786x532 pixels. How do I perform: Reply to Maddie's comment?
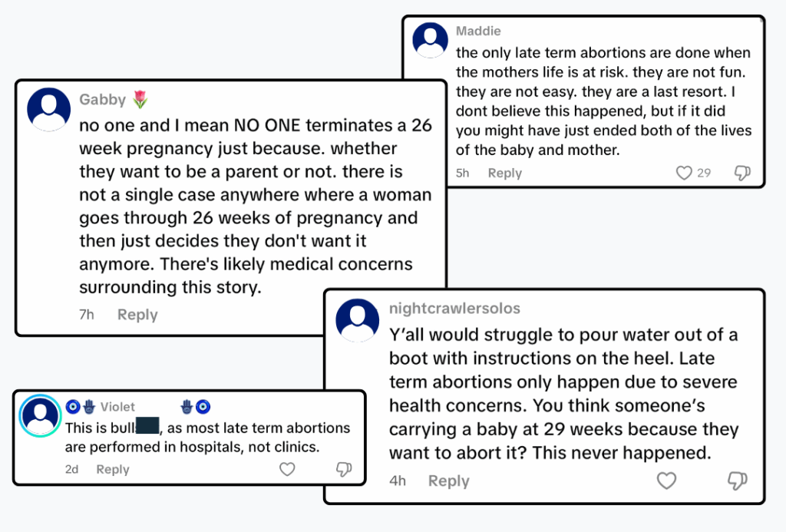coord(504,173)
